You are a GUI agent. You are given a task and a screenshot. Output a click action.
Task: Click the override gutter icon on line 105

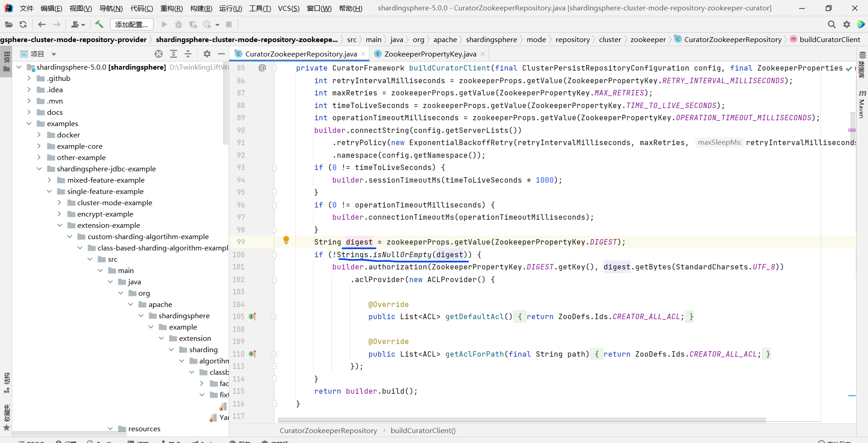(253, 316)
